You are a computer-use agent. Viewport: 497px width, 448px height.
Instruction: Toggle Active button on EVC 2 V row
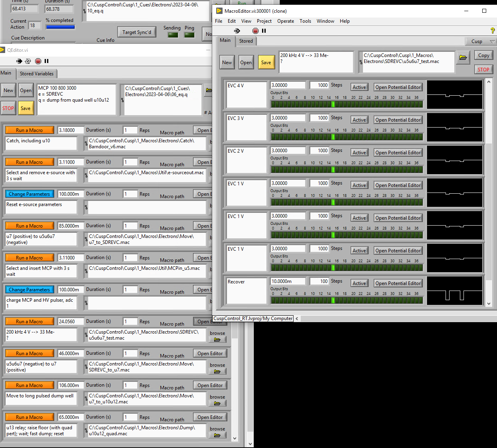pyautogui.click(x=359, y=152)
